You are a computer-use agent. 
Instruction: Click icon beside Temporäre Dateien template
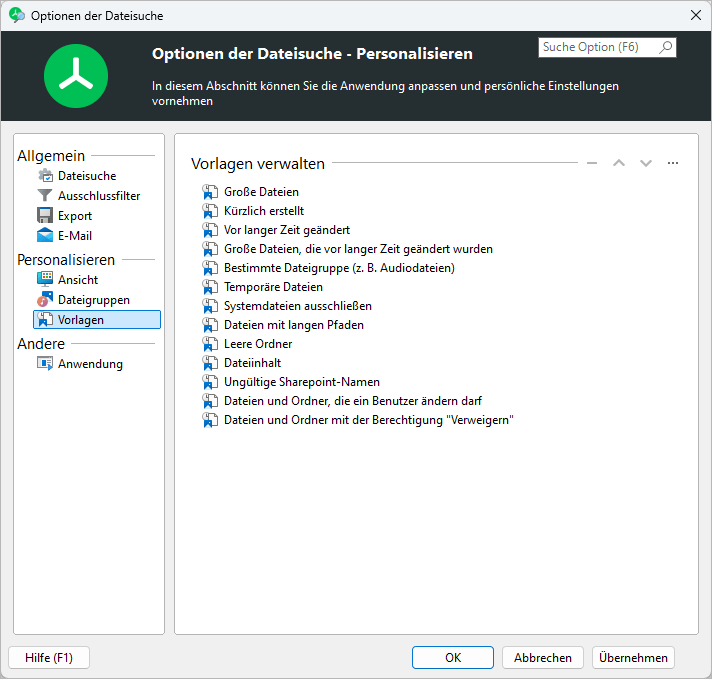(x=210, y=287)
